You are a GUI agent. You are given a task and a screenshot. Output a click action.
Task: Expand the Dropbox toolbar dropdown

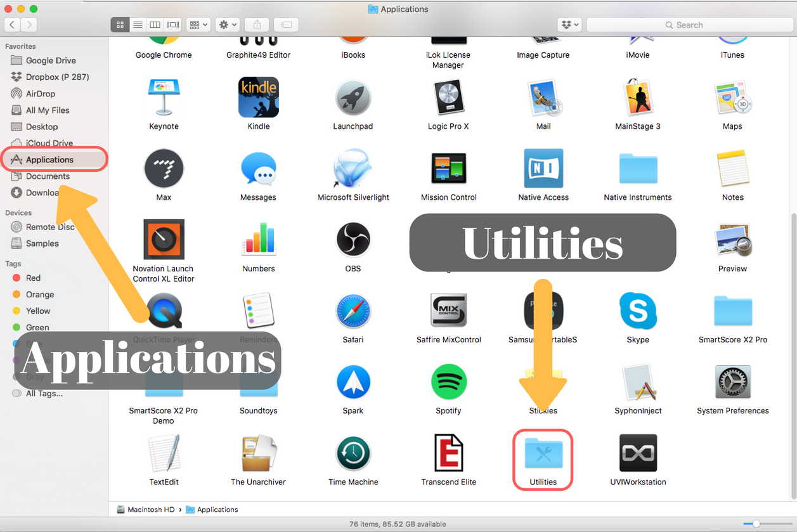[569, 25]
